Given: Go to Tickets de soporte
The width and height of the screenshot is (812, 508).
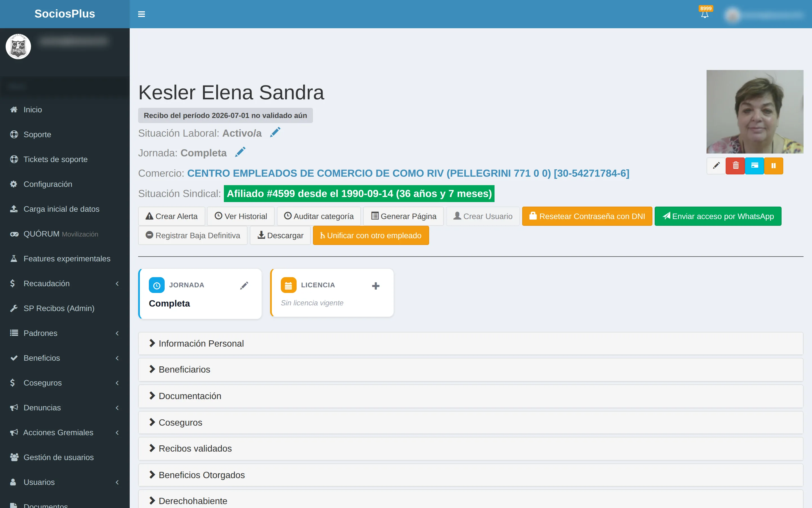Looking at the screenshot, I should (65, 159).
